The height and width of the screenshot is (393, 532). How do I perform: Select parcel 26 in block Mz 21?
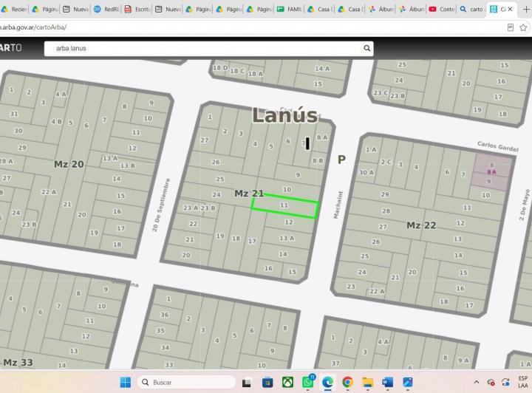[216, 162]
